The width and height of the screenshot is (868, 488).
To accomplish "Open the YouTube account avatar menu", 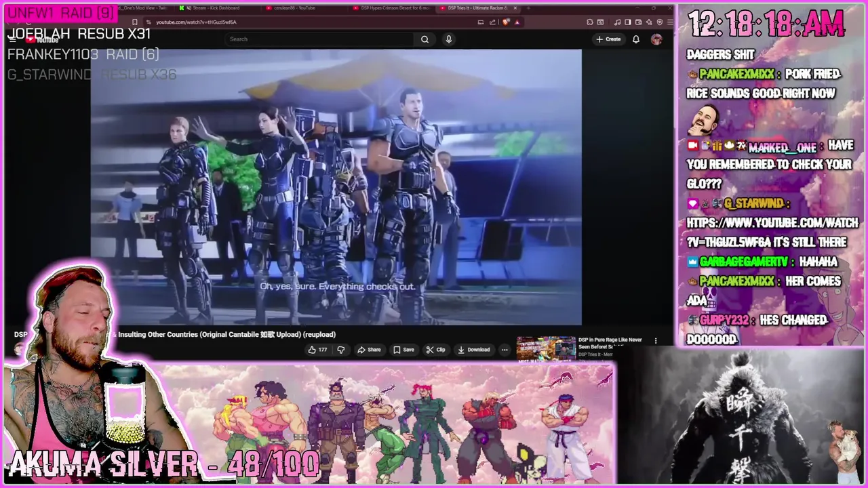I will tap(656, 39).
